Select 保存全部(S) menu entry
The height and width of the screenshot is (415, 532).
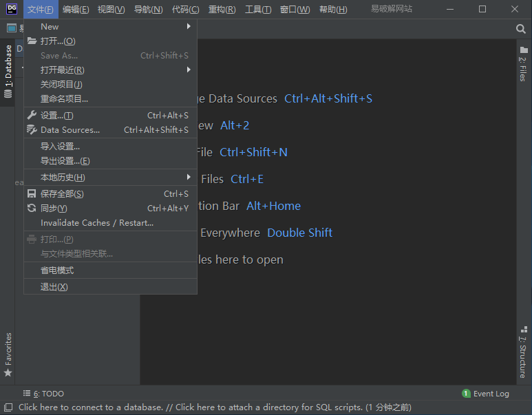coord(110,194)
